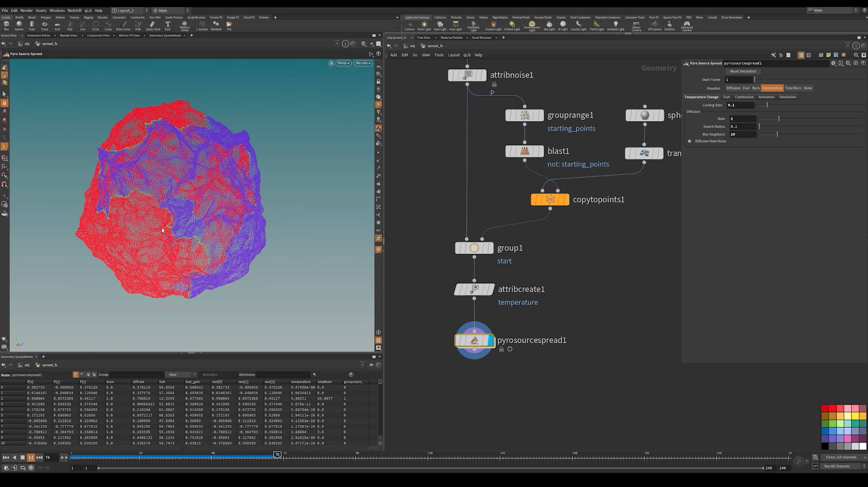The width and height of the screenshot is (868, 487).
Task: Open the No cam camera dropdown
Action: coord(363,63)
